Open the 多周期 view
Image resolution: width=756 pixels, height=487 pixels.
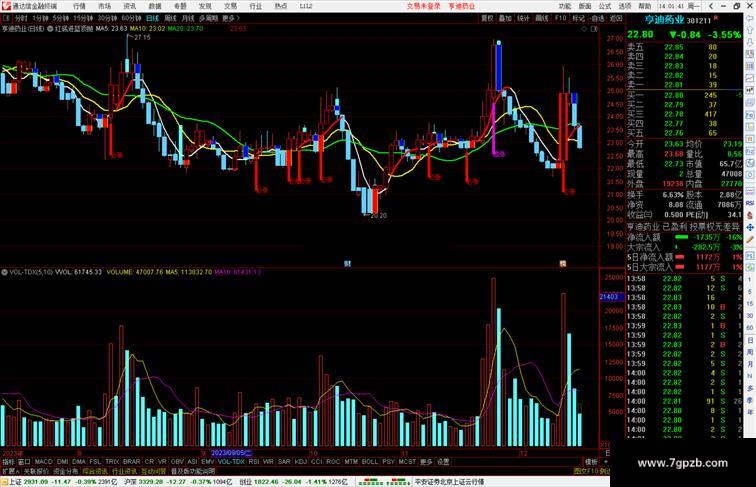click(208, 18)
